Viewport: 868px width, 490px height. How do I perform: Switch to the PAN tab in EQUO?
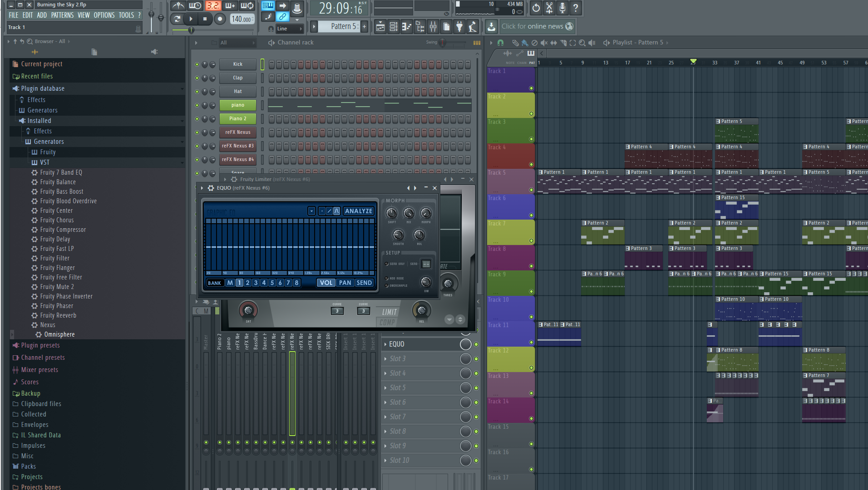(x=345, y=283)
